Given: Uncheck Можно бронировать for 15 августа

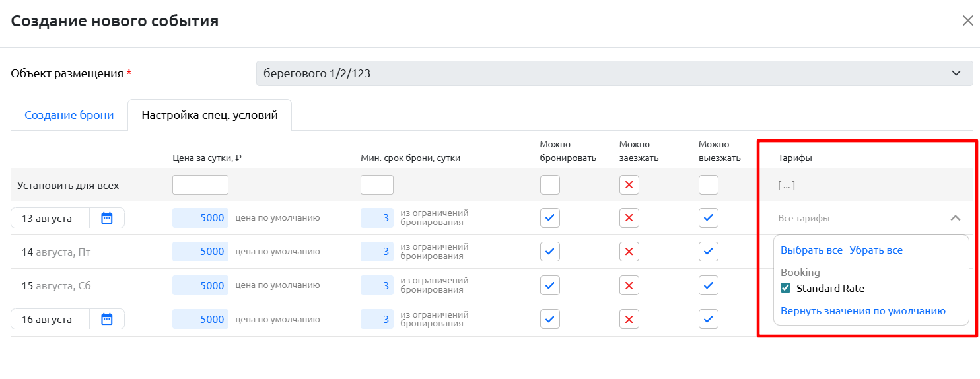Looking at the screenshot, I should click(550, 285).
